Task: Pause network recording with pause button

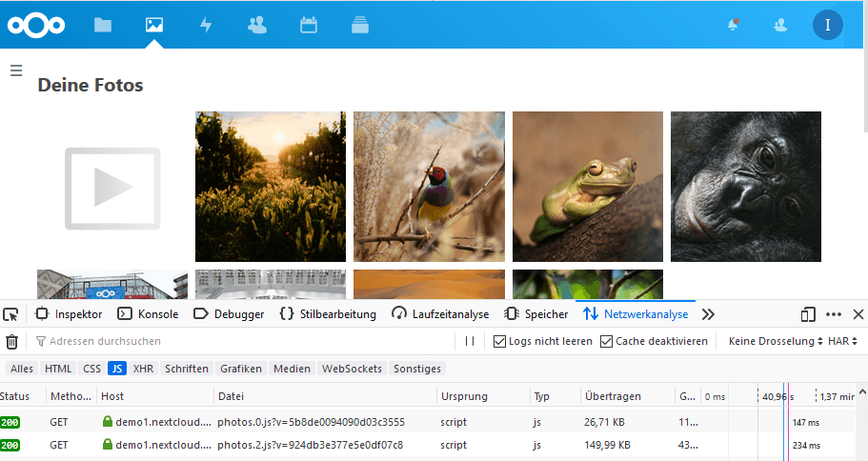Action: pyautogui.click(x=470, y=341)
